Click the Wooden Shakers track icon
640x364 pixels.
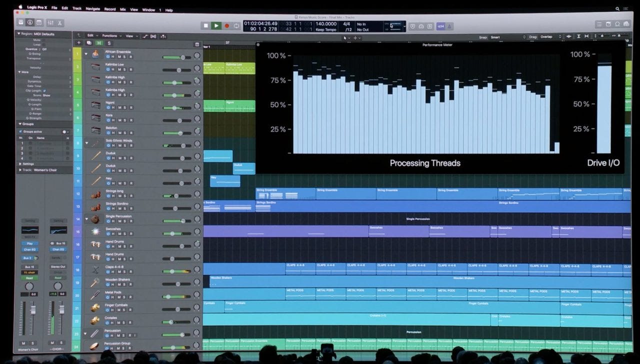[x=95, y=282]
